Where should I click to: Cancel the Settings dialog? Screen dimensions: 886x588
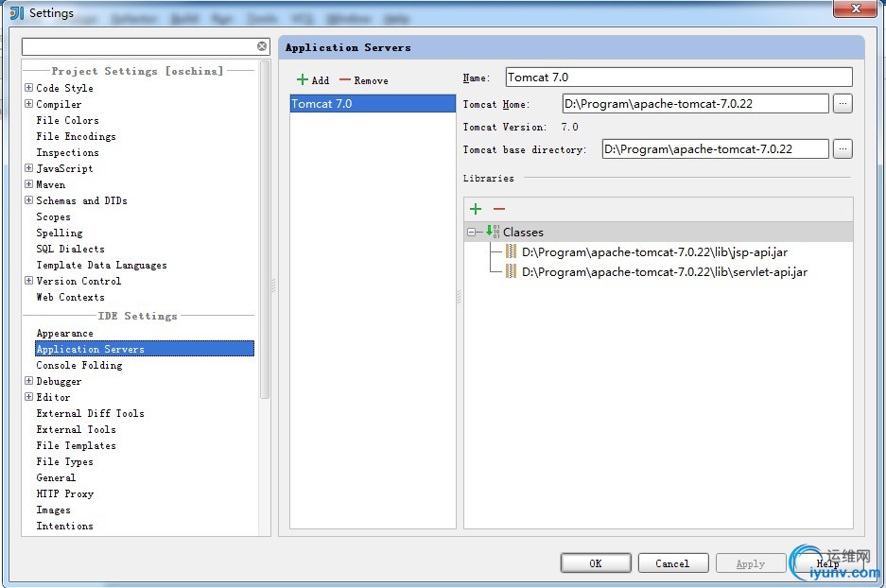(672, 563)
